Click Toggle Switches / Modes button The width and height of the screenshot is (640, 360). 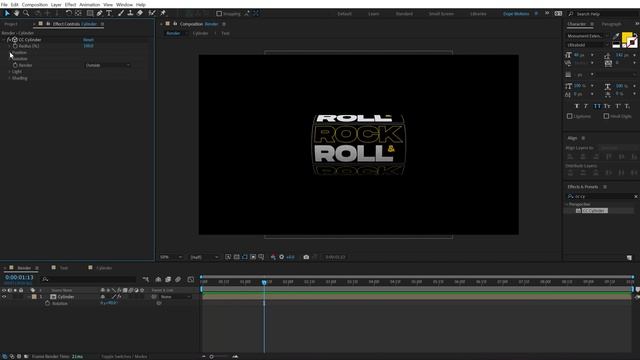point(124,356)
